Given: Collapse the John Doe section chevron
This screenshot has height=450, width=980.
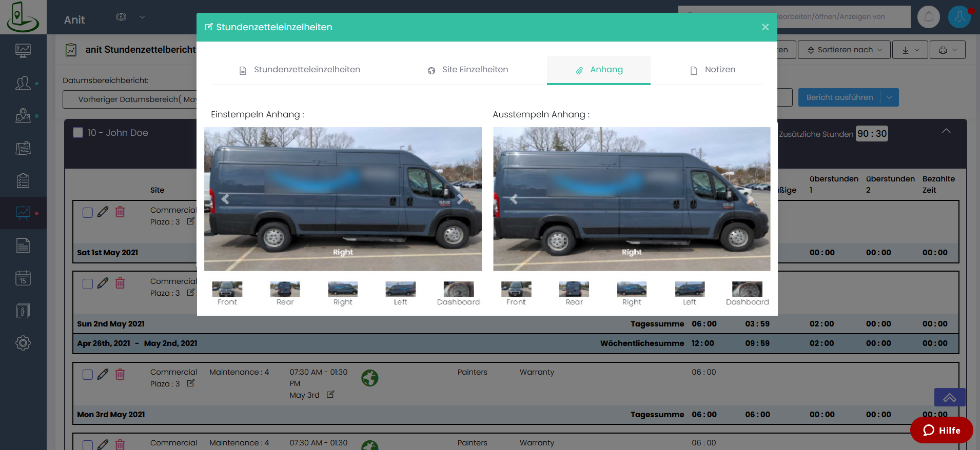Looking at the screenshot, I should pyautogui.click(x=946, y=131).
